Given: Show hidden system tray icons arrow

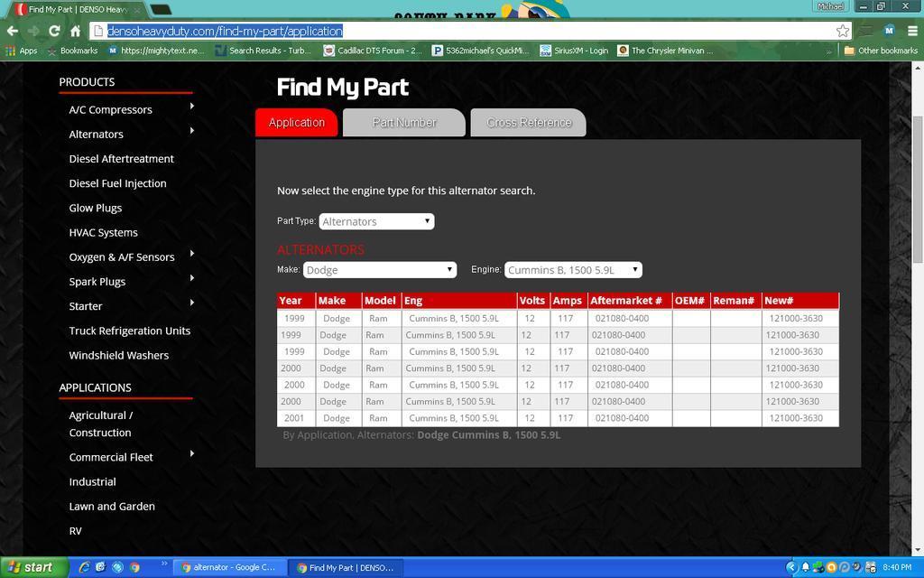Looking at the screenshot, I should (x=791, y=567).
